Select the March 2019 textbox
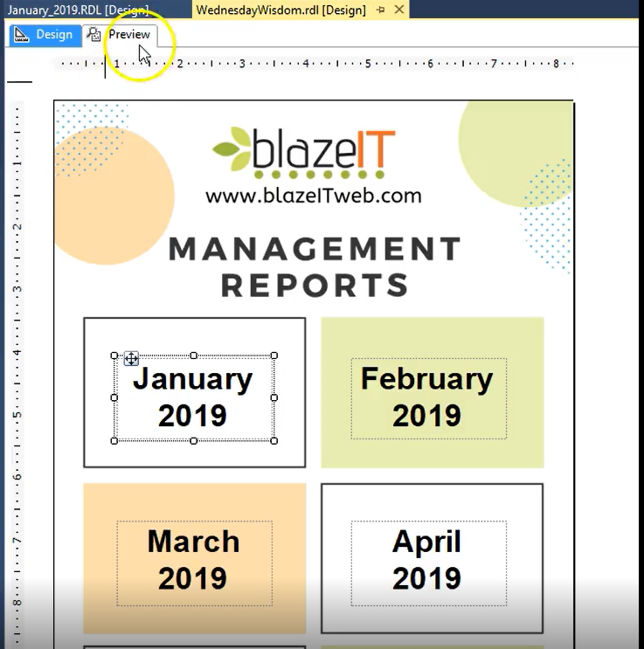Screen dimensions: 644x649 pyautogui.click(x=194, y=563)
